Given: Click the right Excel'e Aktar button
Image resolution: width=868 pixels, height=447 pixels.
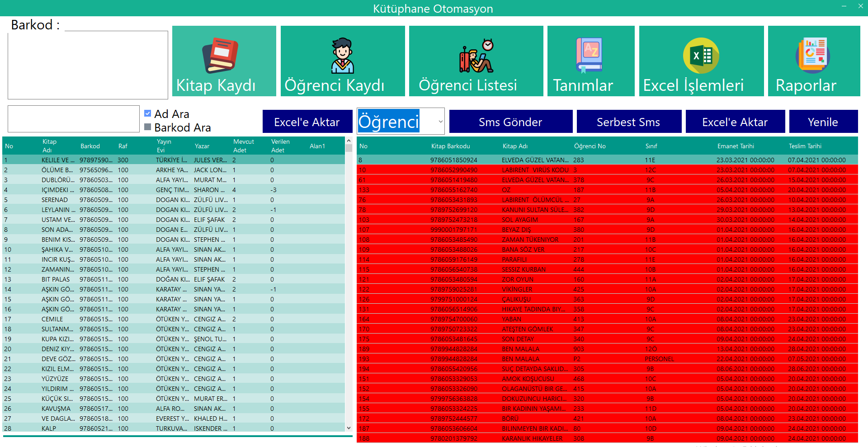Looking at the screenshot, I should click(x=735, y=122).
